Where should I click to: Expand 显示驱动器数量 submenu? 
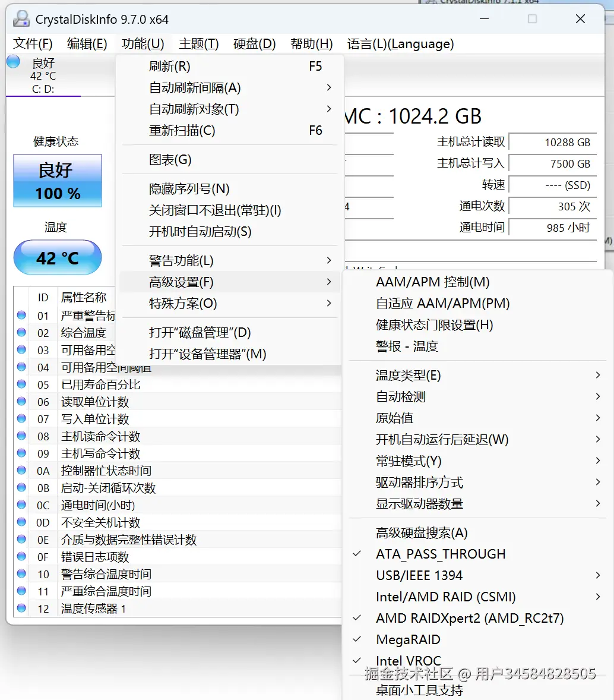pos(477,504)
